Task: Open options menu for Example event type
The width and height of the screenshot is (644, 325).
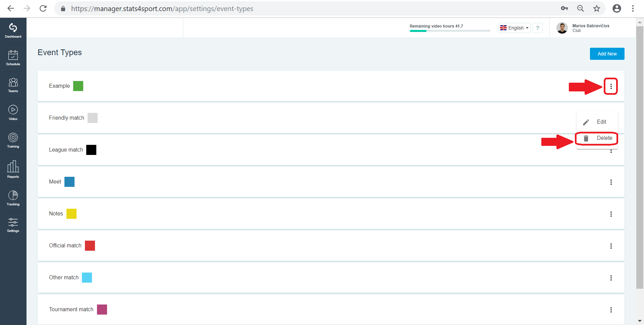Action: pos(611,86)
